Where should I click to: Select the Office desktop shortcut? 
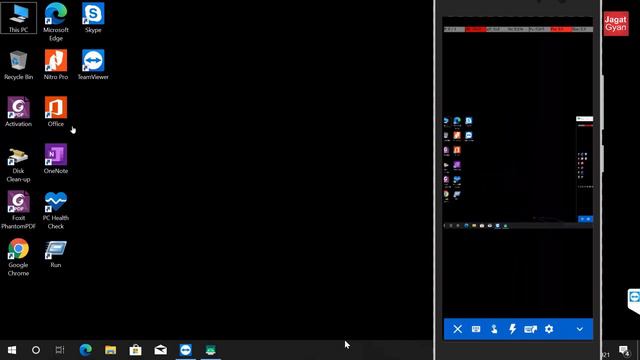pos(56,112)
